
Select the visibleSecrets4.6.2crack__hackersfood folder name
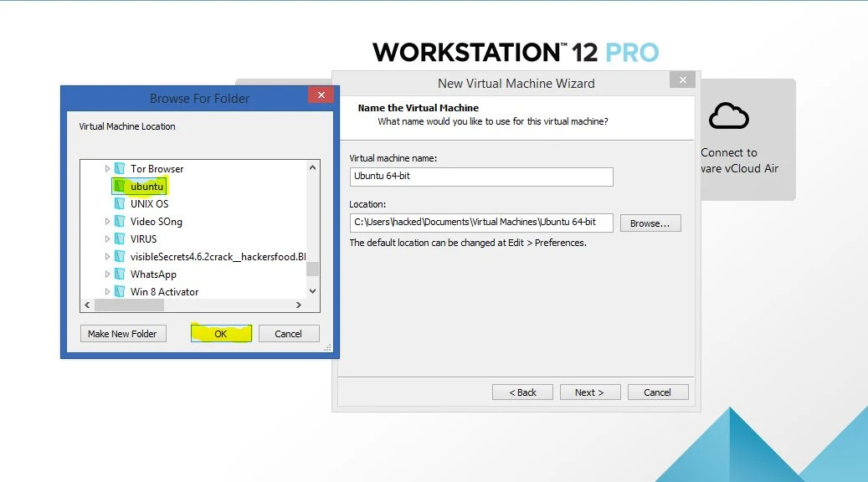click(218, 257)
